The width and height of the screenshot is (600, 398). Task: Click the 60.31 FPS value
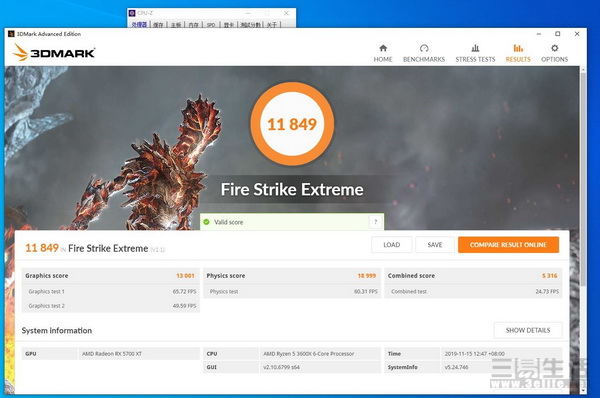(365, 291)
